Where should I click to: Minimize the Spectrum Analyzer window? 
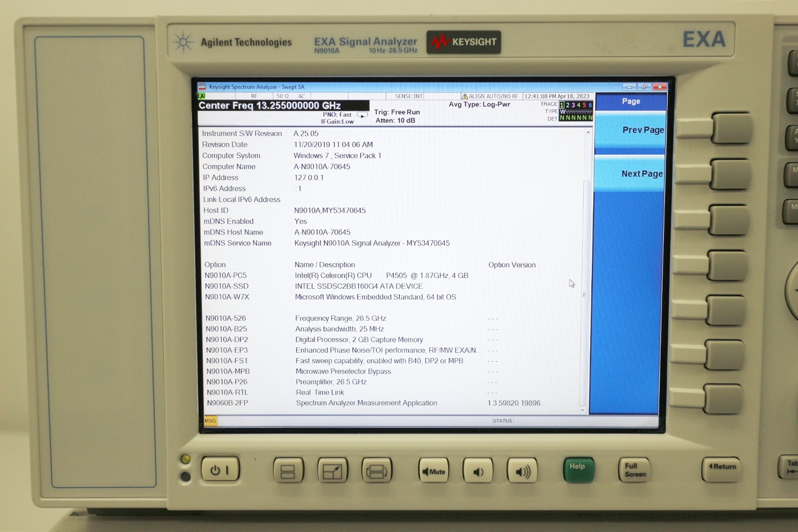(629, 87)
